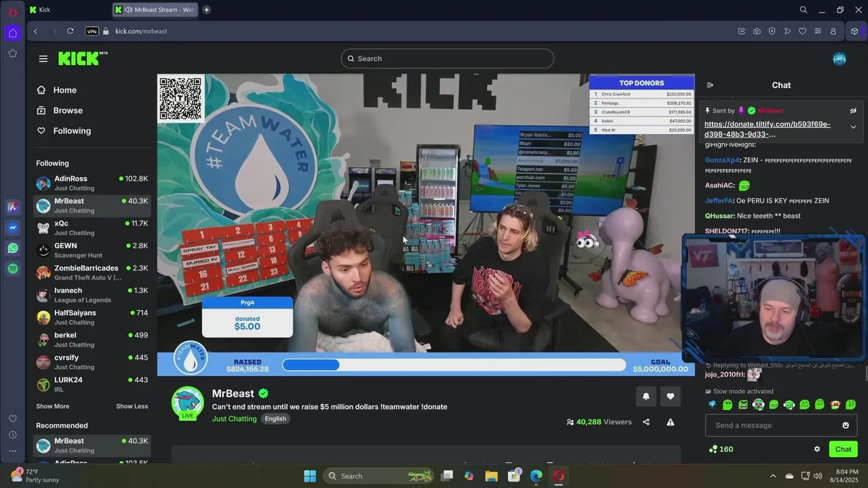Screen dimensions: 868x488
Task: Open cvrsify channel
Action: click(92, 362)
